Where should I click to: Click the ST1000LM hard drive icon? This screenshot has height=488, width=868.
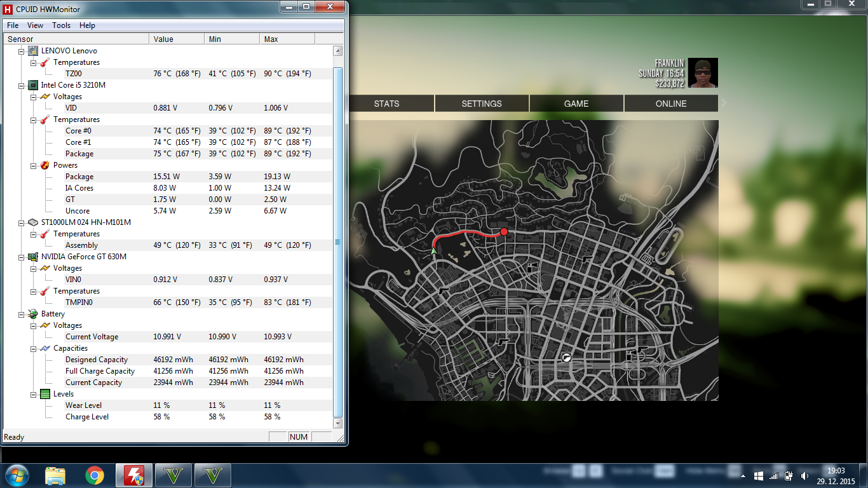[x=33, y=222]
